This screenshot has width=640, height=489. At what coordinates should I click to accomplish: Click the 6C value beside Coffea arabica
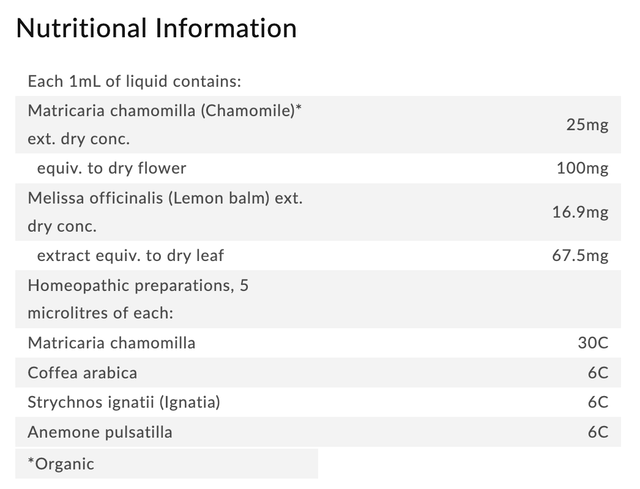click(598, 373)
